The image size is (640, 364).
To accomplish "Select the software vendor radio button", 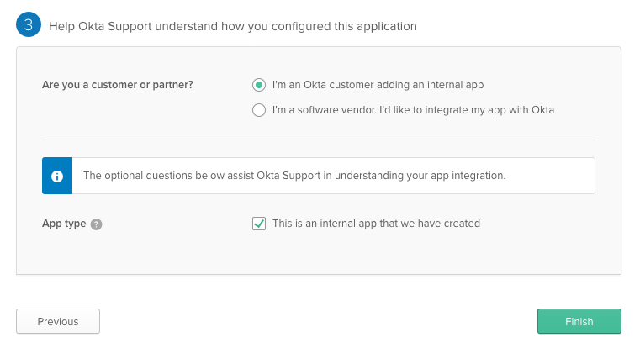I will [x=259, y=110].
